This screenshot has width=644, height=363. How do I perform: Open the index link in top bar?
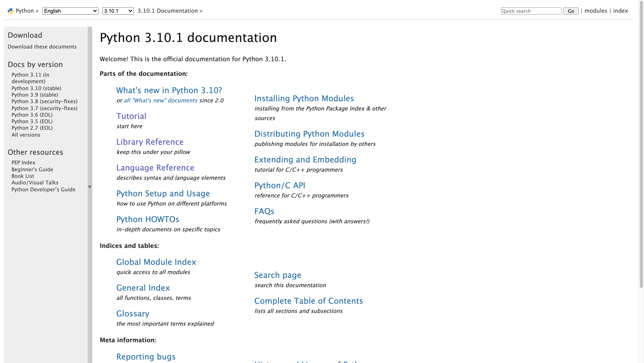[x=620, y=11]
